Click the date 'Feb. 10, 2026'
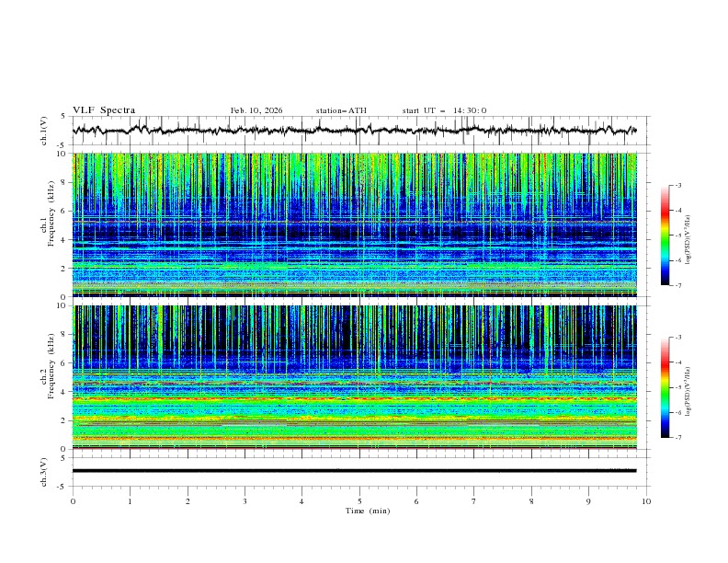The image size is (728, 563). pyautogui.click(x=256, y=110)
